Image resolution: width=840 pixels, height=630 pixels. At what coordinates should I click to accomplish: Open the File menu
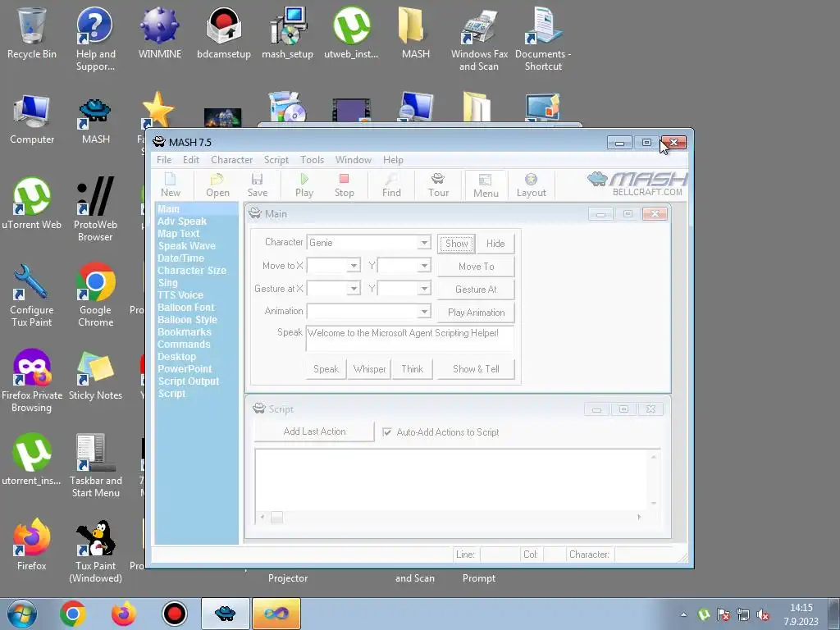click(x=164, y=160)
